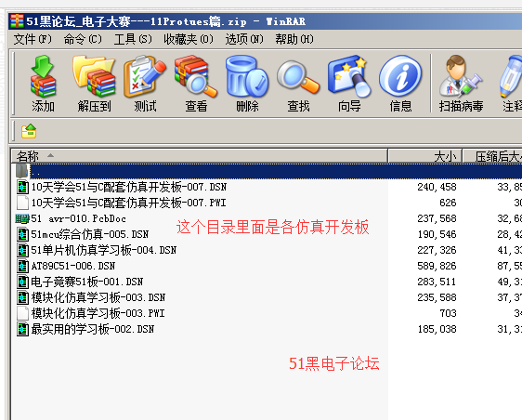The height and width of the screenshot is (420, 522).
Task: Select file name 51 avr-010.PcbDoc
Action: point(79,218)
